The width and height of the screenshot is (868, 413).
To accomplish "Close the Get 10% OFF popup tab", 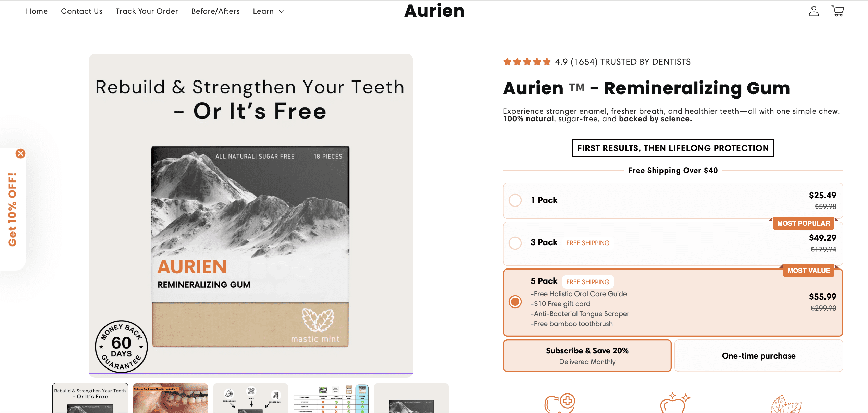I will click(21, 153).
